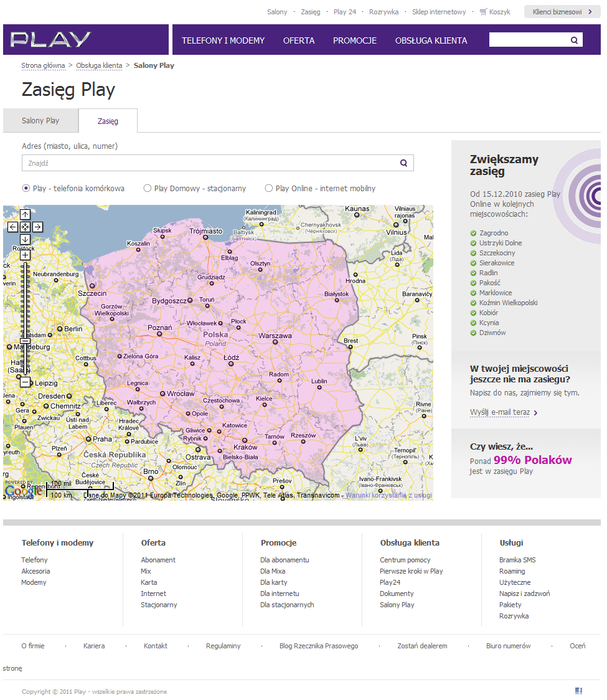Click footer Centrum pomocy link
The image size is (607, 700).
(405, 560)
